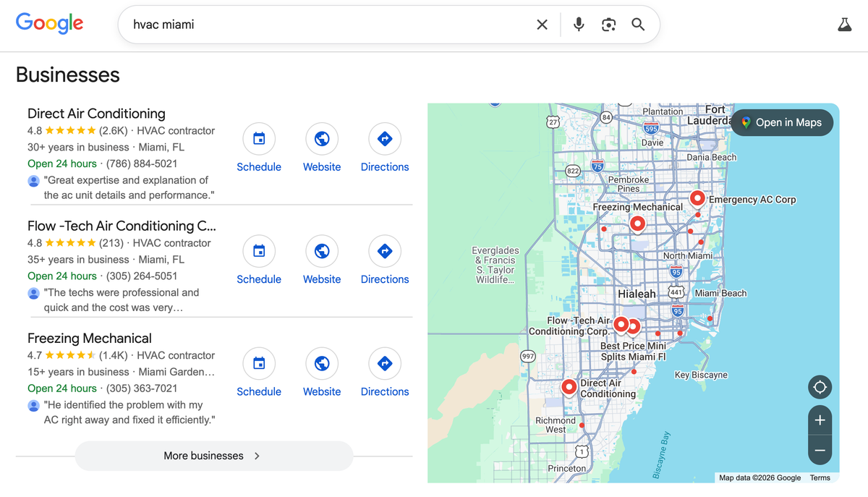868x497 pixels.
Task: Expand More businesses results
Action: tap(213, 456)
